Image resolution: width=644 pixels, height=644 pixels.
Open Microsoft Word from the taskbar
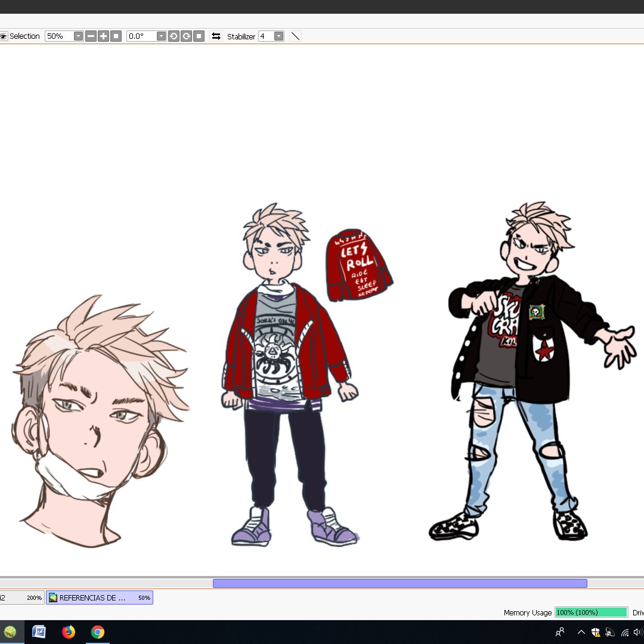point(39,631)
